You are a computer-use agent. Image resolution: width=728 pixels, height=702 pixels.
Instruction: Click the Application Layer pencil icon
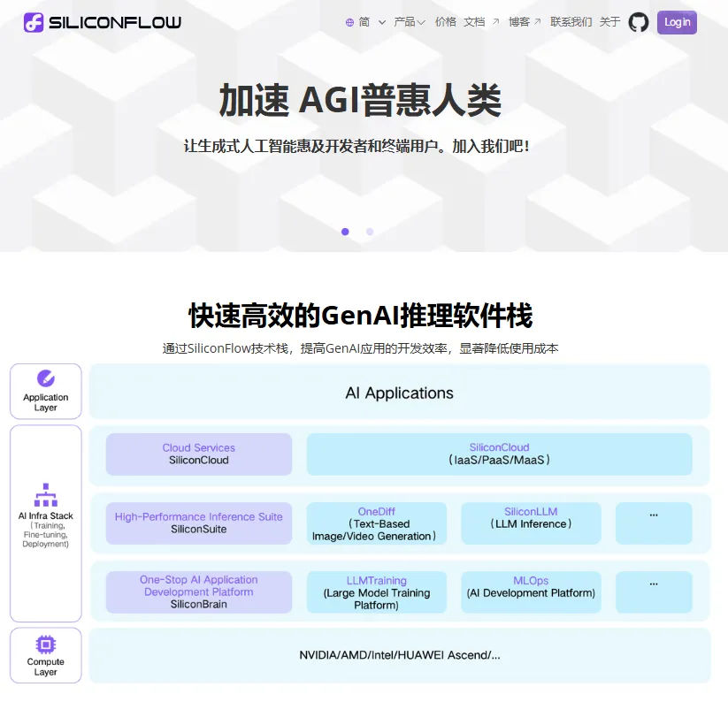(45, 378)
